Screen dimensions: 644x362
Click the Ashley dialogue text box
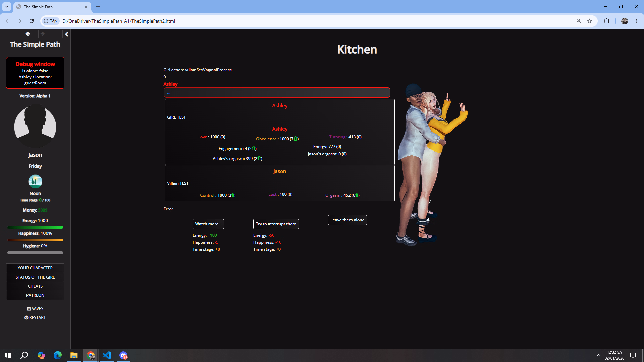277,93
